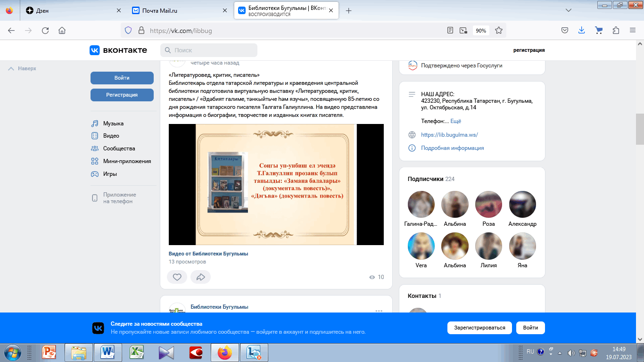This screenshot has width=644, height=362.
Task: Expand phone number with Ещё
Action: pos(455,121)
